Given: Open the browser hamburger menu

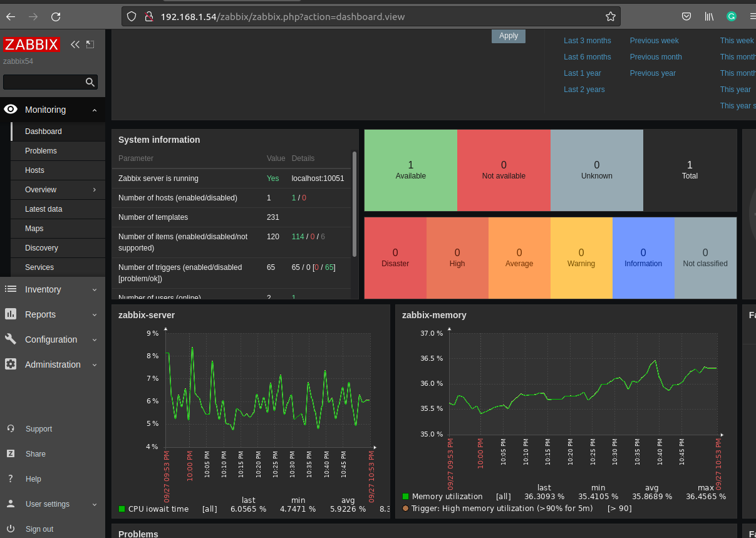Looking at the screenshot, I should click(752, 17).
